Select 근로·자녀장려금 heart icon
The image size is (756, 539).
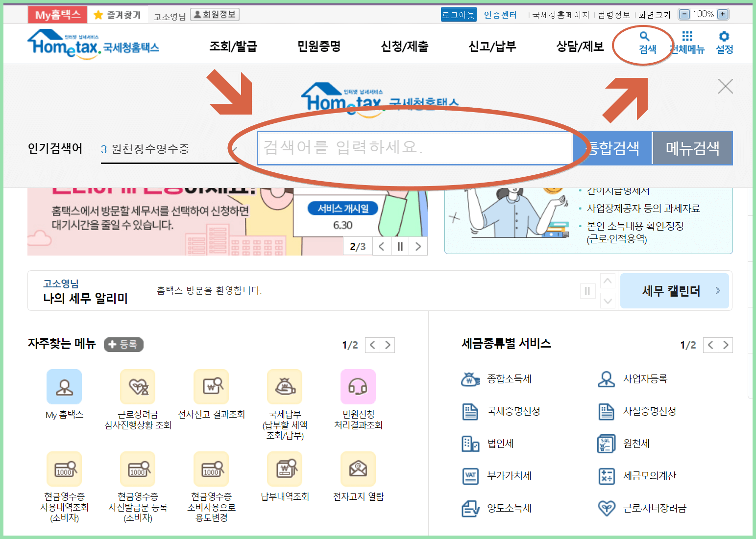pos(607,508)
